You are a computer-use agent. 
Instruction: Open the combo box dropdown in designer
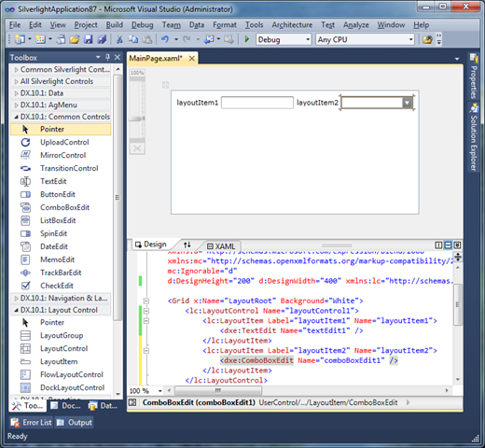coord(407,103)
